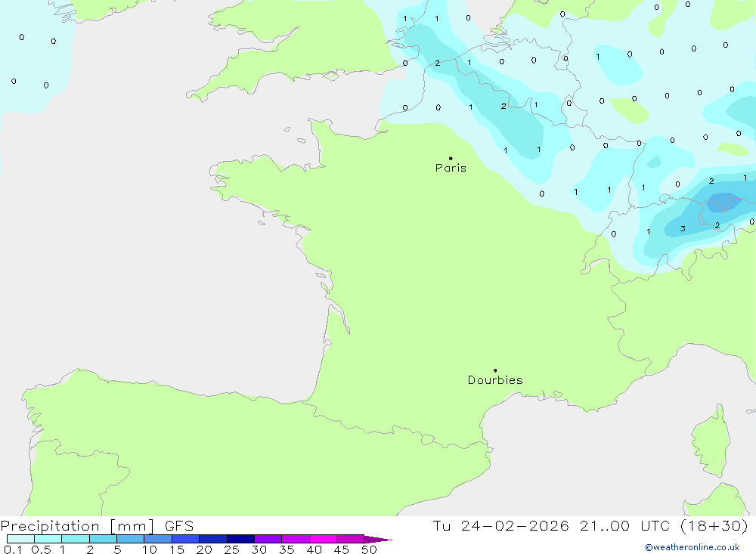
Task: Click the GFS model label
Action: click(179, 526)
